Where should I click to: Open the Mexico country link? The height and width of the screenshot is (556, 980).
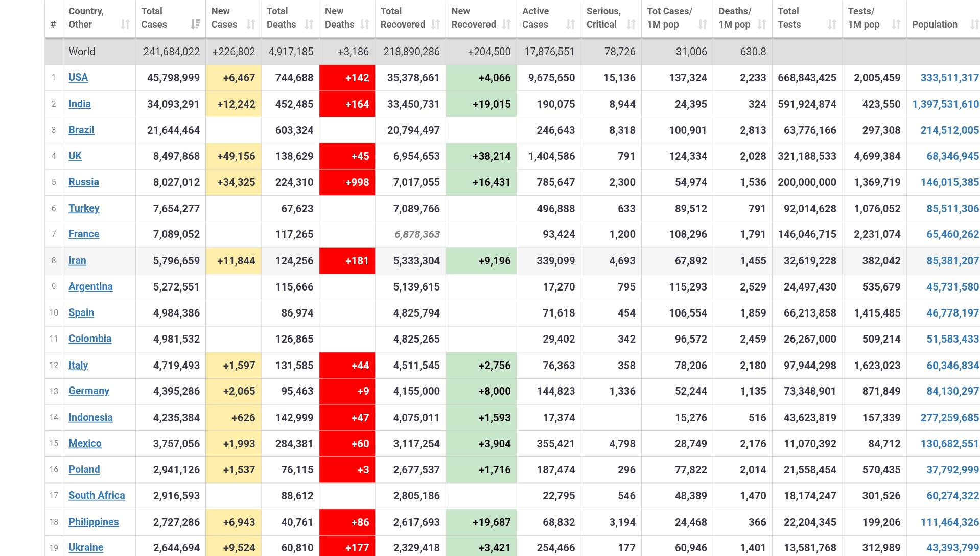[x=85, y=443]
